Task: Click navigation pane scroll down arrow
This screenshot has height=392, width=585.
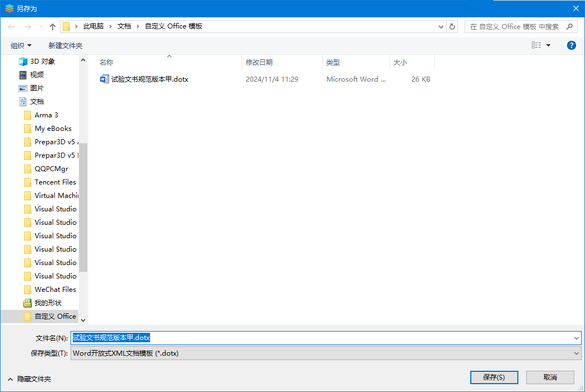Action: pos(83,320)
